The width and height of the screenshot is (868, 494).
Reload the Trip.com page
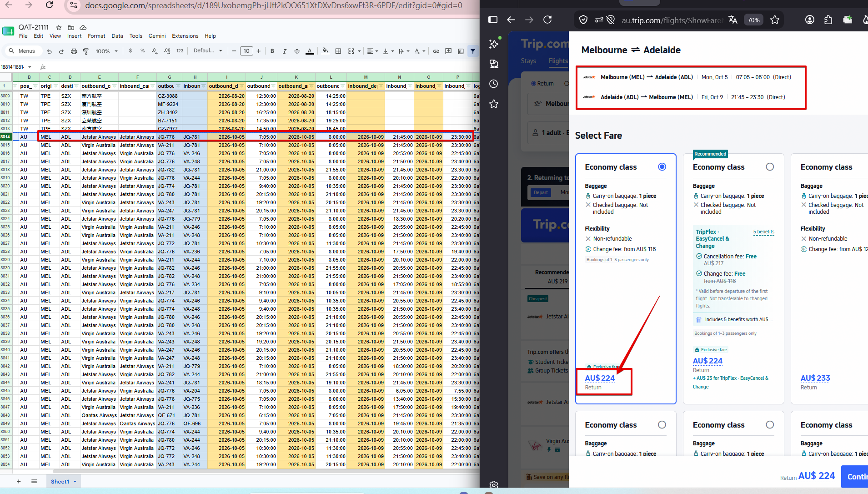point(547,20)
